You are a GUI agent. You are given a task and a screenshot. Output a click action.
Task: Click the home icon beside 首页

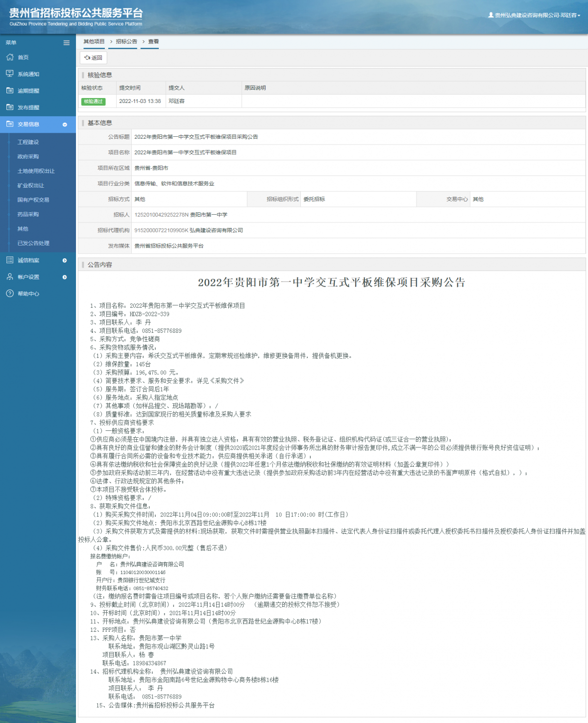pos(10,57)
